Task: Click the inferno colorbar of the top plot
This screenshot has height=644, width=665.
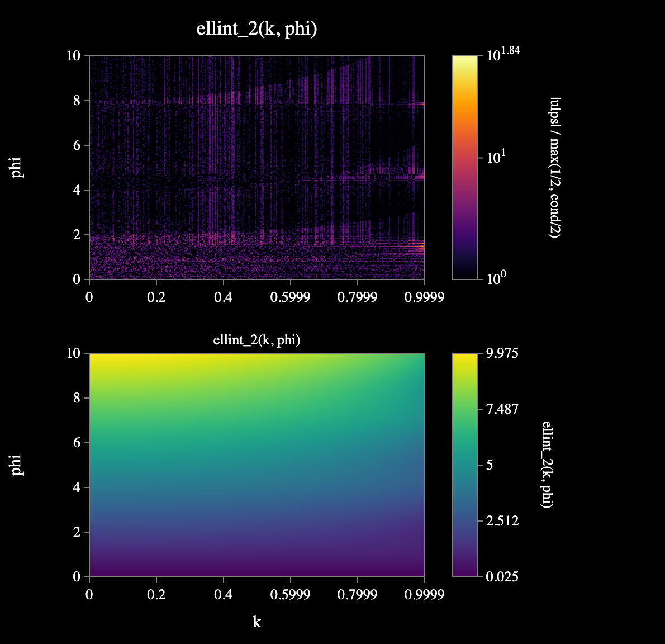Action: (x=465, y=167)
